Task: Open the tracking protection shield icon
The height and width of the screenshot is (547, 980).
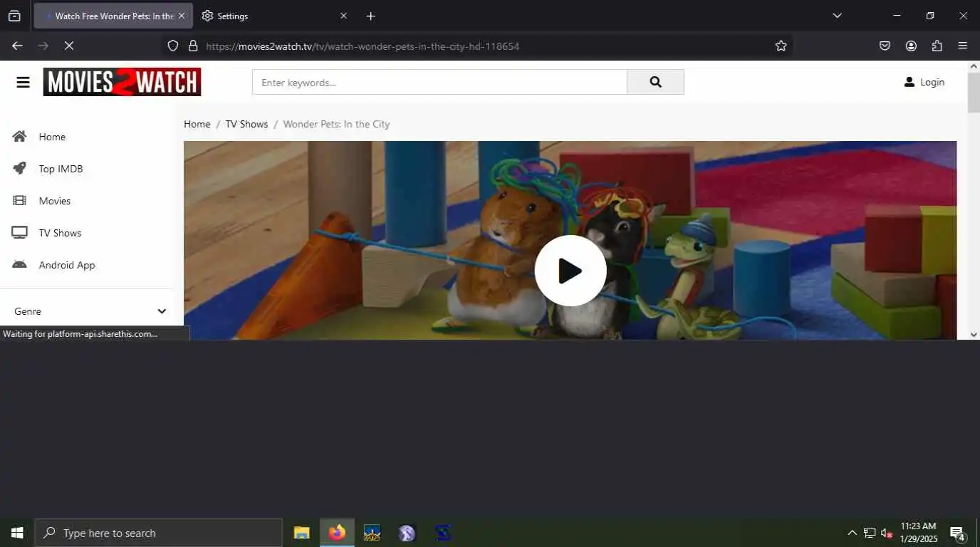Action: [x=172, y=46]
